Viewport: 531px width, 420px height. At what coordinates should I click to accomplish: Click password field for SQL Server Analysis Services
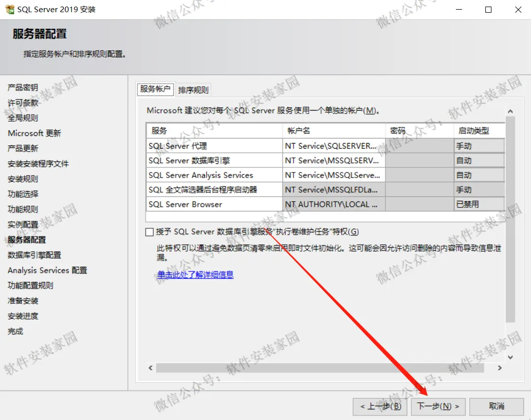click(419, 175)
